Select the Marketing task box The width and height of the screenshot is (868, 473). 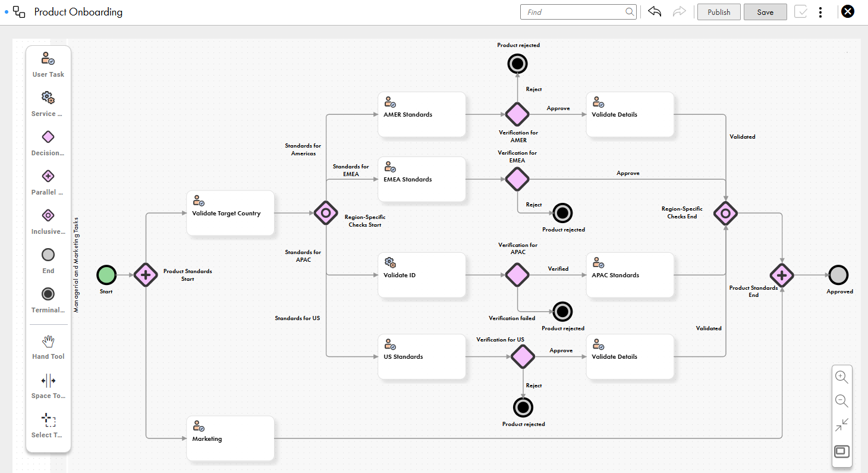pos(230,438)
